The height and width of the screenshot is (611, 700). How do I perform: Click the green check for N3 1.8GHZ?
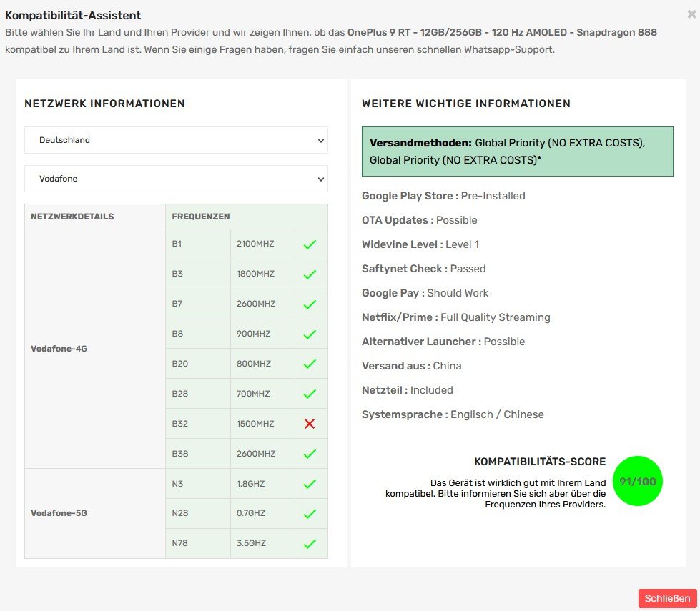(x=310, y=483)
